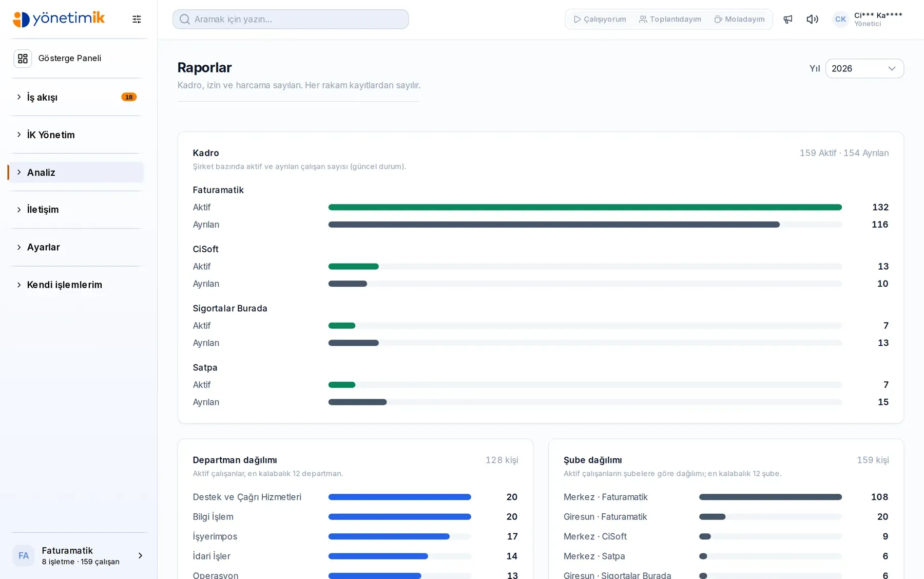Viewport: 924px width, 579px height.
Task: Open the announcements megaphone icon
Action: pos(788,19)
